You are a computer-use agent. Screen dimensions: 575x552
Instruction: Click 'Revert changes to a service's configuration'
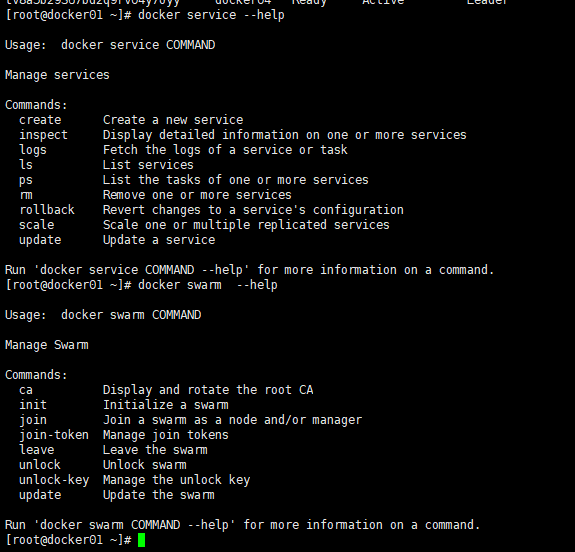click(253, 210)
